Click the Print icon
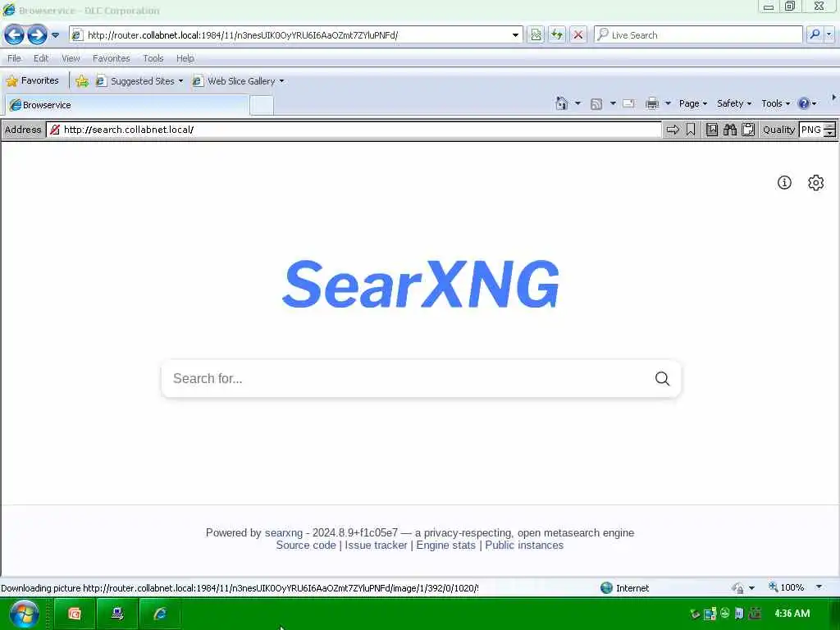This screenshot has width=840, height=630. coord(652,103)
